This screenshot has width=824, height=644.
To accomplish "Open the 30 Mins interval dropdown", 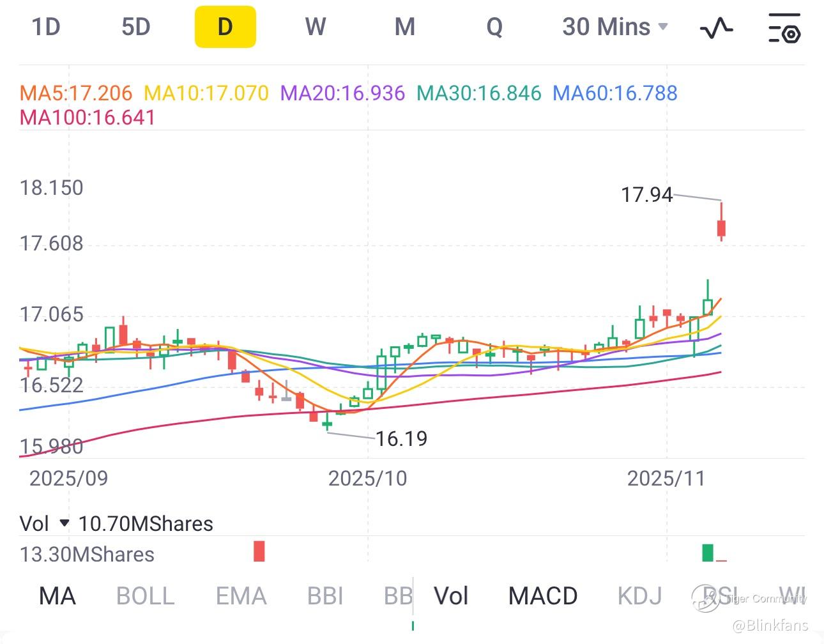I will click(615, 27).
